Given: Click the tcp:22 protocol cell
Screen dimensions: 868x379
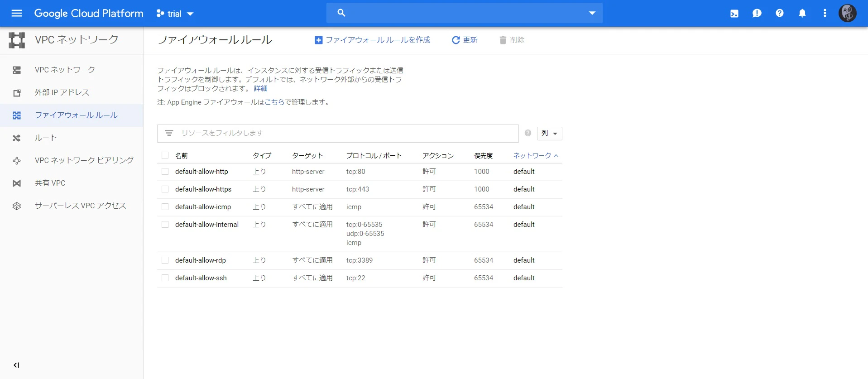Looking at the screenshot, I should pyautogui.click(x=356, y=278).
